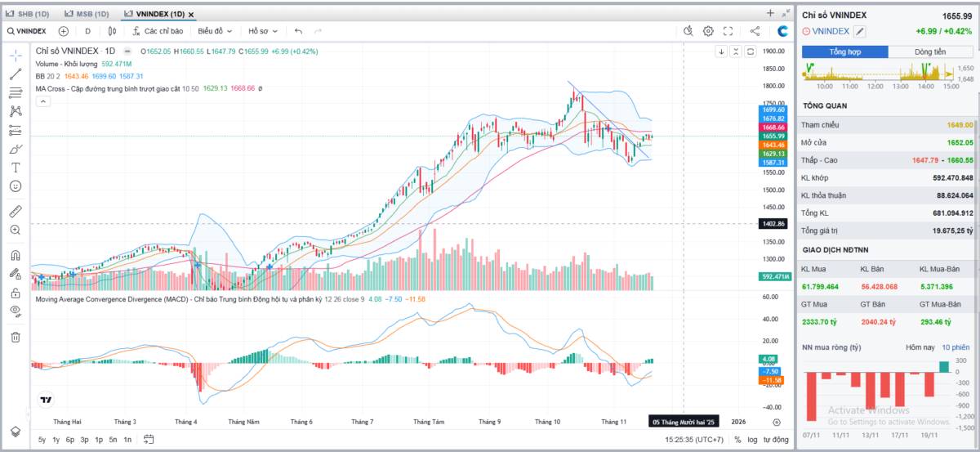The height and width of the screenshot is (452, 980).
Task: Open chart settings gear icon
Action: click(708, 31)
